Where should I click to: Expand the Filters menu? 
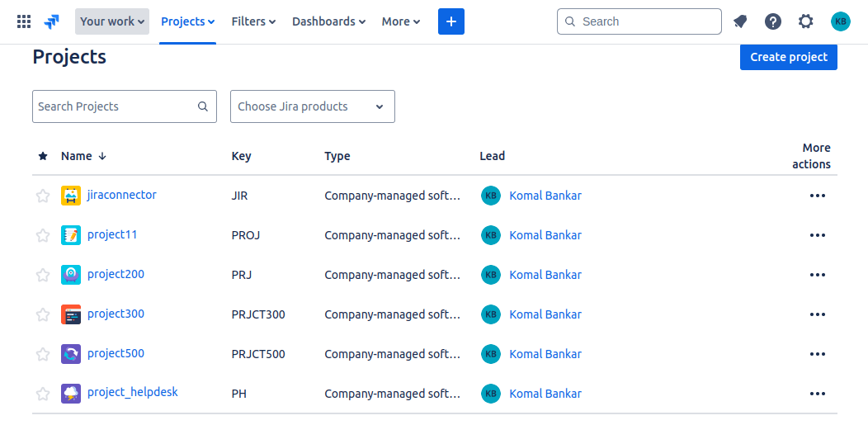pyautogui.click(x=253, y=21)
